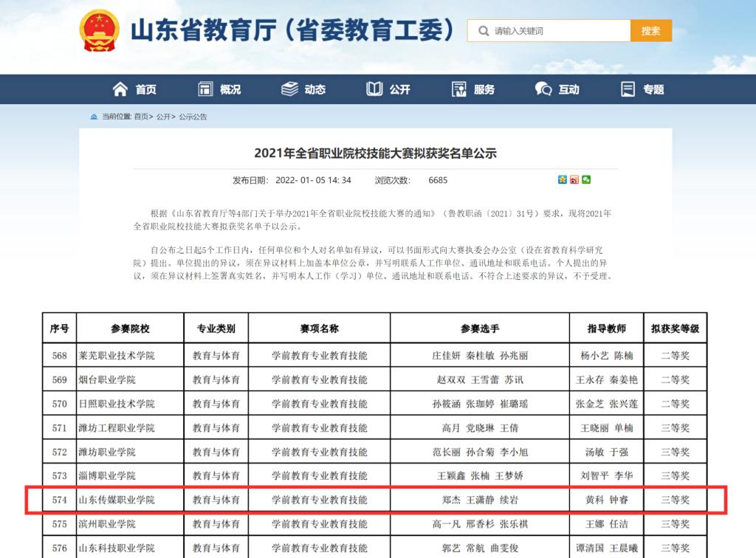The height and width of the screenshot is (558, 756).
Task: Open the 动态 navigation item
Action: (x=303, y=89)
